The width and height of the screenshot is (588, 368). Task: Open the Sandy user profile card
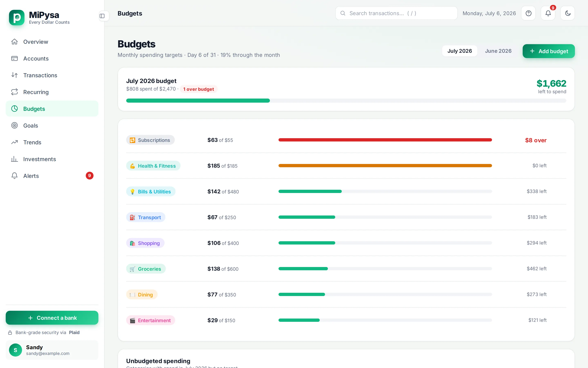[x=52, y=350]
